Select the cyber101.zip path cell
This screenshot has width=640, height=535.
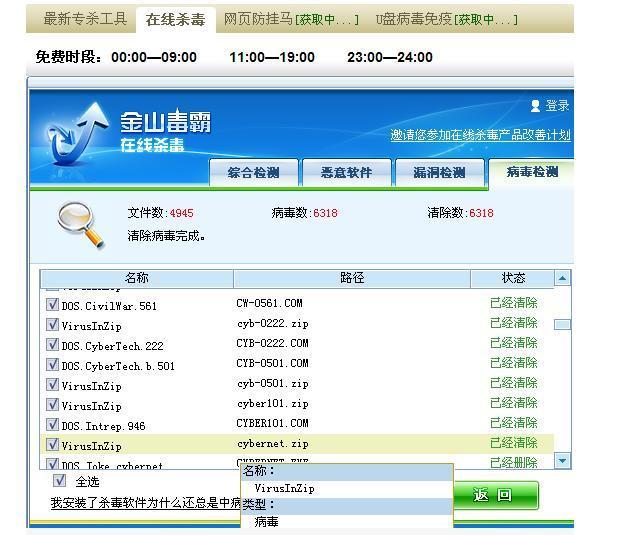pos(273,404)
